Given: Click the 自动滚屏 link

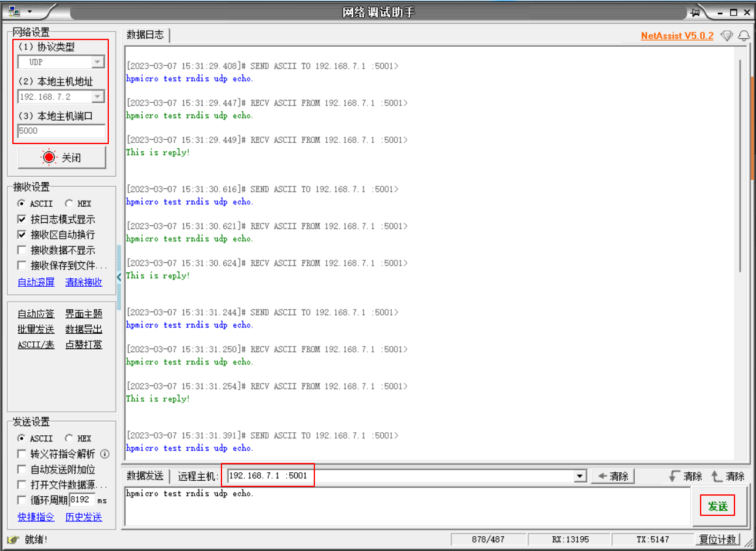Looking at the screenshot, I should pyautogui.click(x=36, y=282).
